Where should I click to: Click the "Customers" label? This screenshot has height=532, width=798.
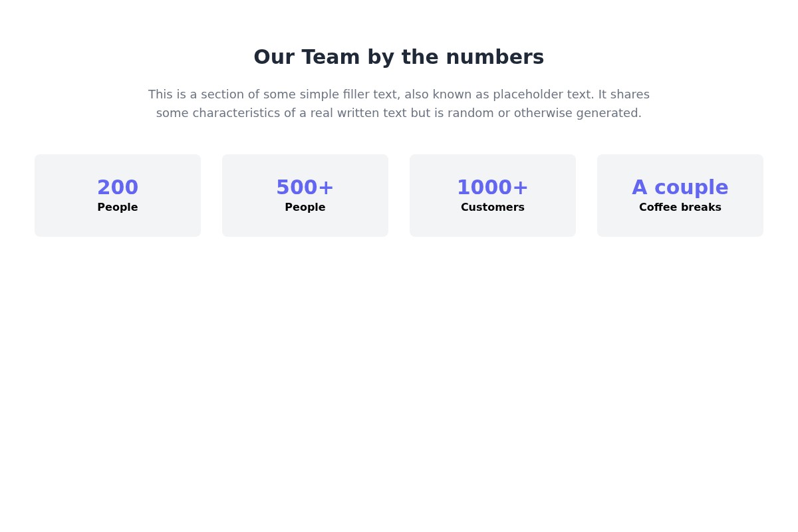tap(493, 207)
